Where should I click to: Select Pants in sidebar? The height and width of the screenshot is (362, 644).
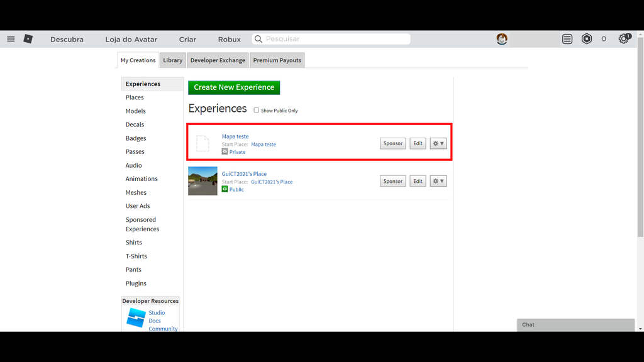coord(133,270)
